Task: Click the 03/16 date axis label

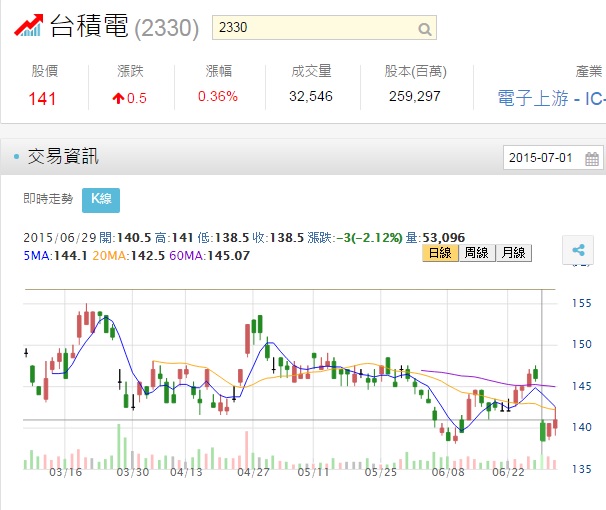Action: coord(66,472)
